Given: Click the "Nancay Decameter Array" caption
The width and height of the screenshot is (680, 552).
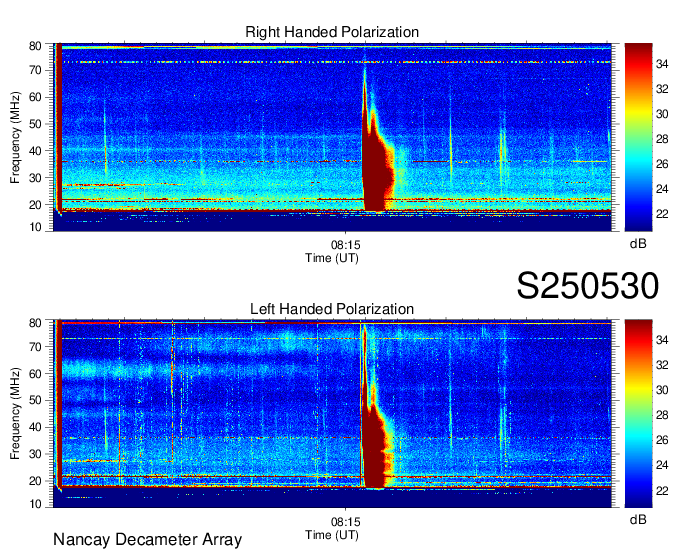Looking at the screenshot, I should click(x=147, y=540).
